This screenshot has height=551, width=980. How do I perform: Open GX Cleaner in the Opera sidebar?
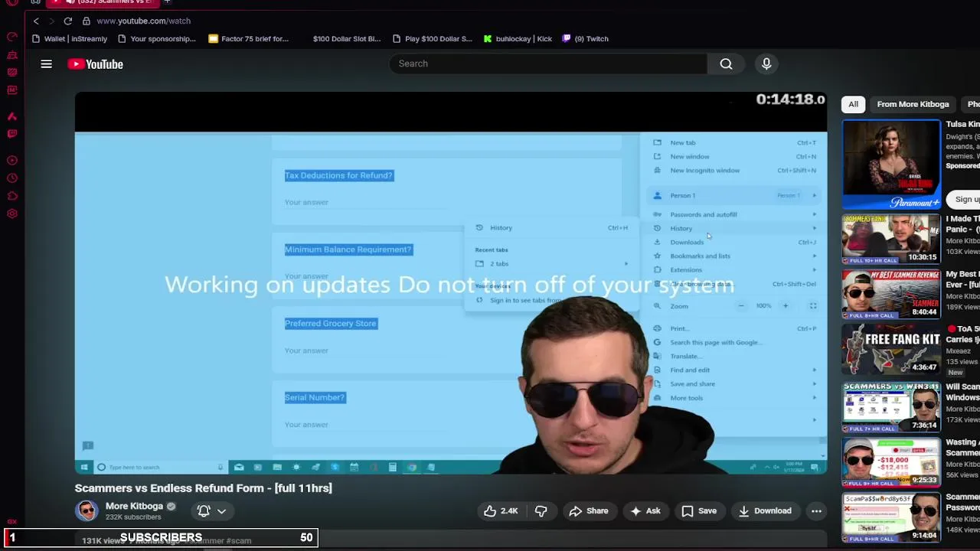12,55
